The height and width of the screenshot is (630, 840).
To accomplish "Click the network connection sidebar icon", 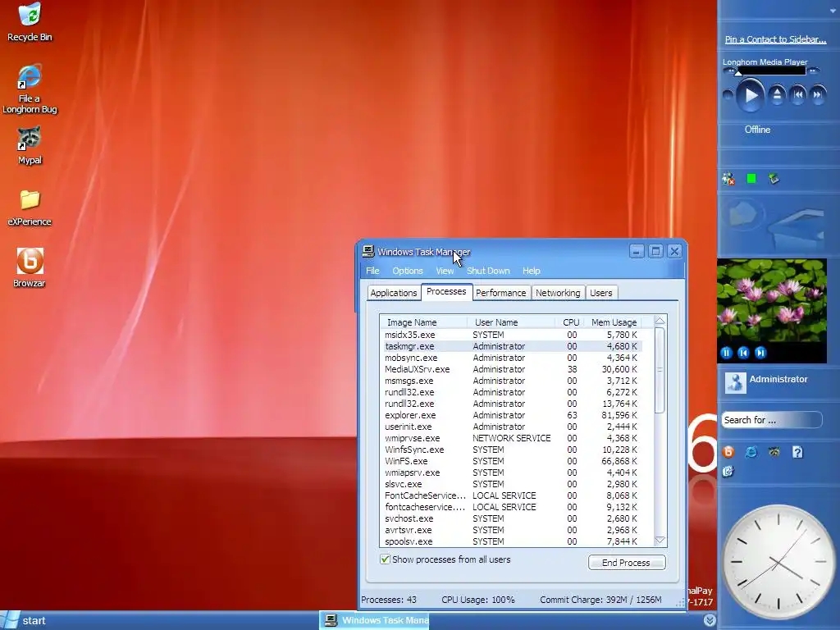I will click(774, 178).
